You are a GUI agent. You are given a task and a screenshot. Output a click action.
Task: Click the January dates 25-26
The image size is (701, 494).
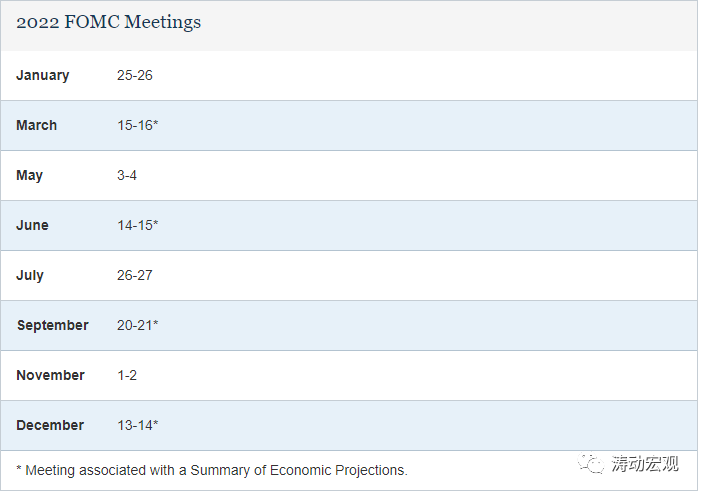135,75
